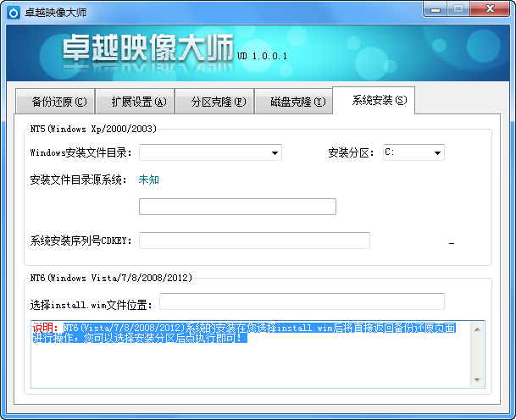Focus the 系统安装序列号CDKEY input field

254,240
